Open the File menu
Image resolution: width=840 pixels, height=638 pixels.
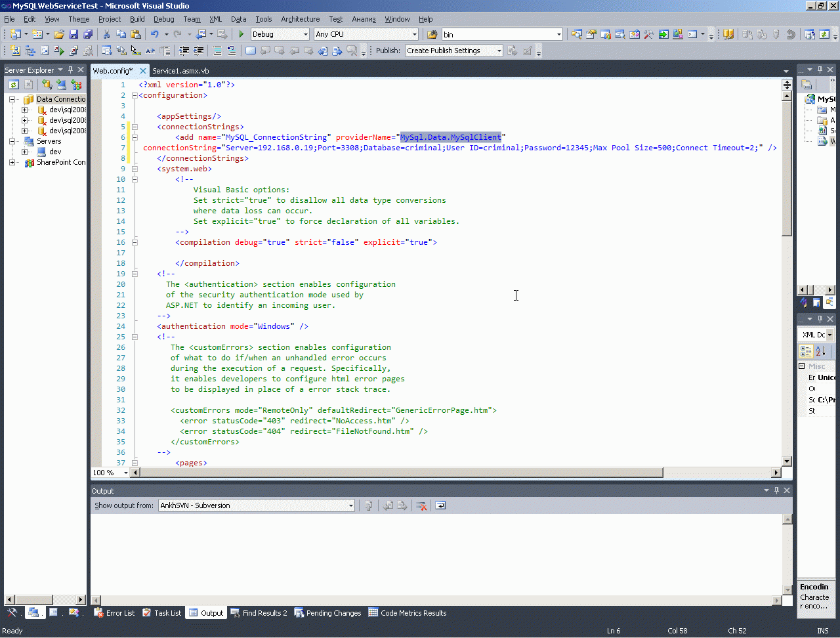point(9,19)
